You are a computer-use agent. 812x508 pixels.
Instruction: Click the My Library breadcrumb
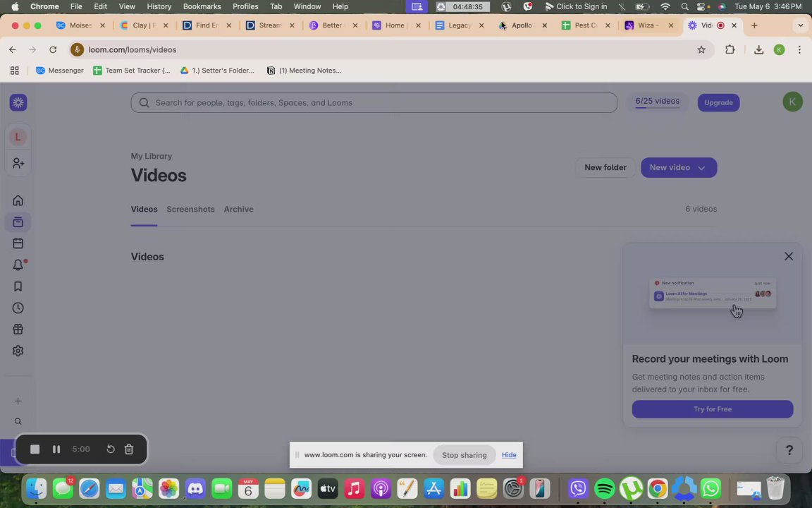coord(152,156)
